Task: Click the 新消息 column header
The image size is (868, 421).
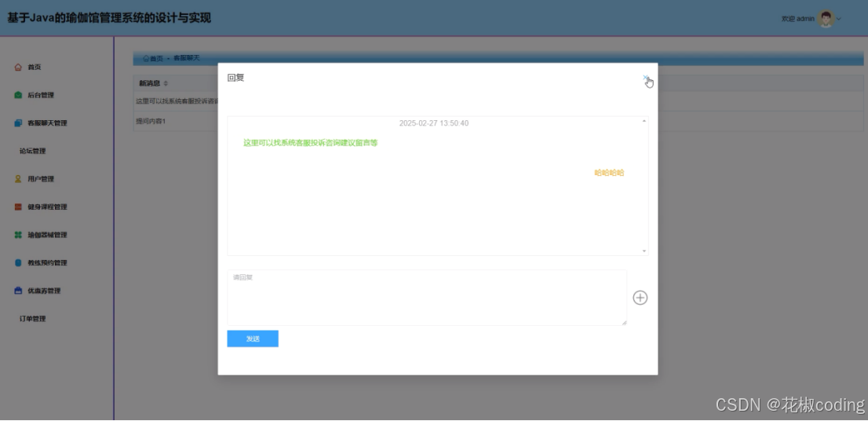Action: pos(149,83)
